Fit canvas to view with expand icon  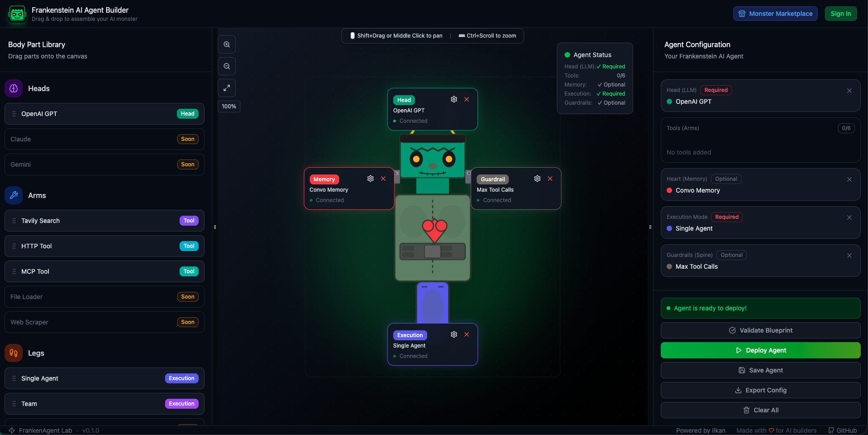pyautogui.click(x=227, y=88)
